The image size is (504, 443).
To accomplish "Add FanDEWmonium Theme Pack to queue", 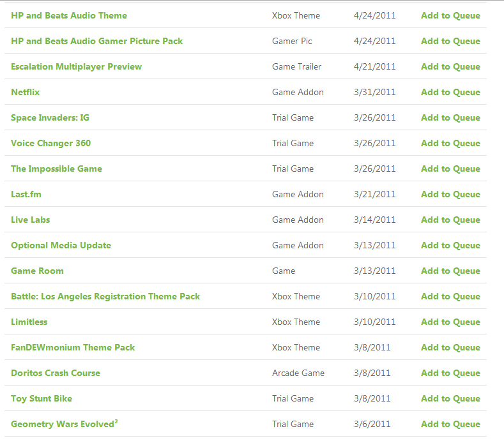I will point(450,348).
